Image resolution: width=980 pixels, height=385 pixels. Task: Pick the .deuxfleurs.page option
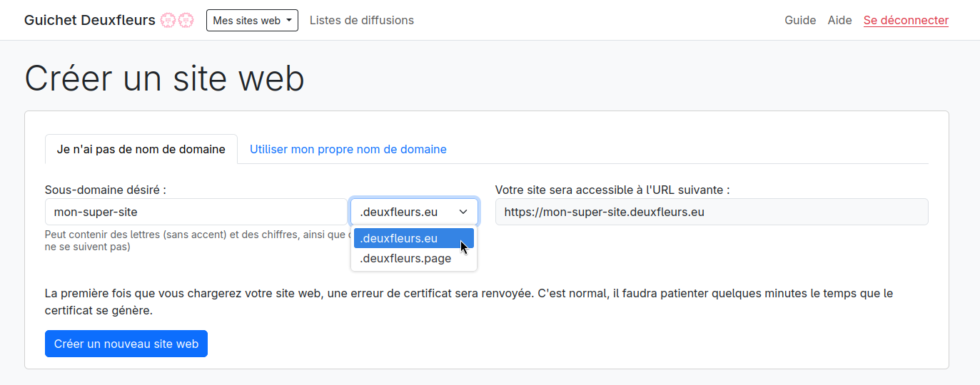[405, 259]
